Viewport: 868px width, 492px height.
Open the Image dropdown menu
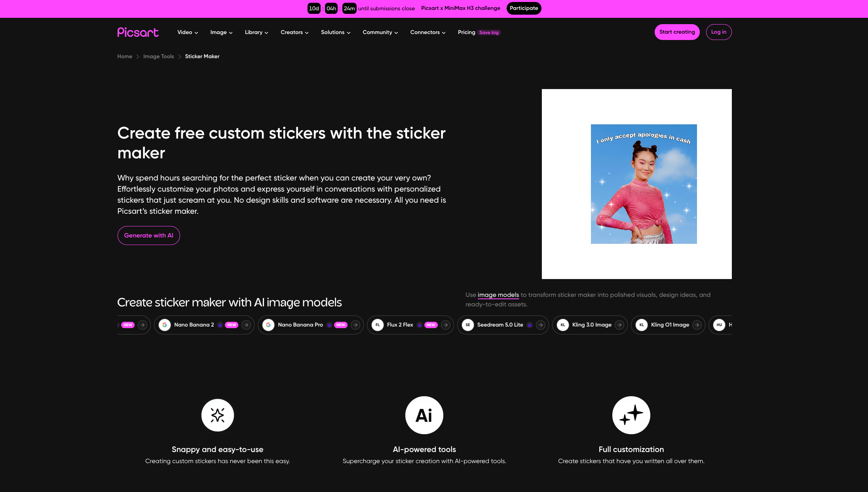[221, 32]
